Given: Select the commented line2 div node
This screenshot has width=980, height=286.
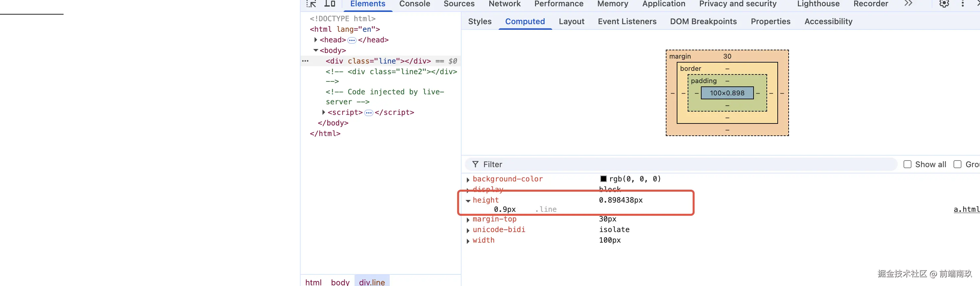Looking at the screenshot, I should click(391, 76).
